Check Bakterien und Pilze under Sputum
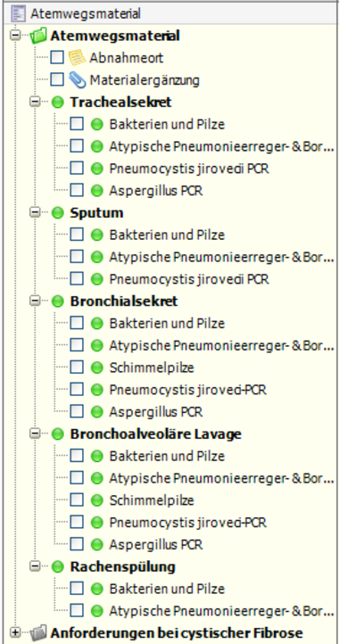The height and width of the screenshot is (644, 339). (77, 235)
